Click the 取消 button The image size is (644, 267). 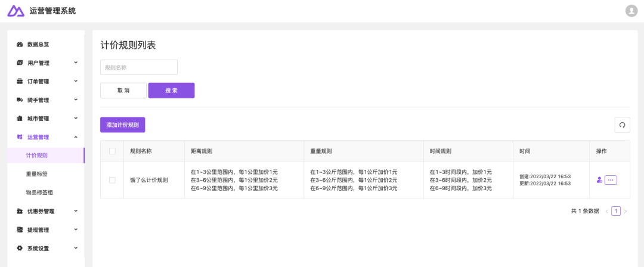click(x=123, y=91)
